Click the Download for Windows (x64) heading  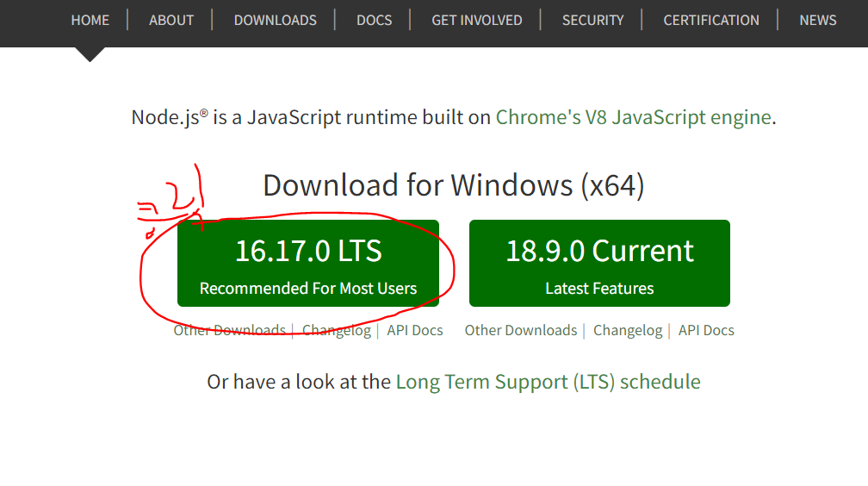(x=453, y=185)
